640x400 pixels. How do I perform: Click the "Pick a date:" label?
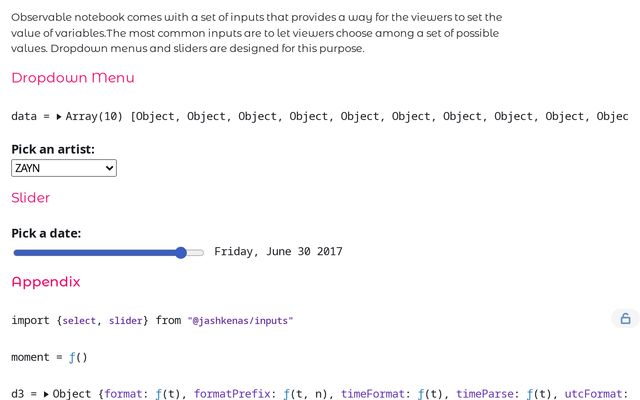[x=46, y=233]
